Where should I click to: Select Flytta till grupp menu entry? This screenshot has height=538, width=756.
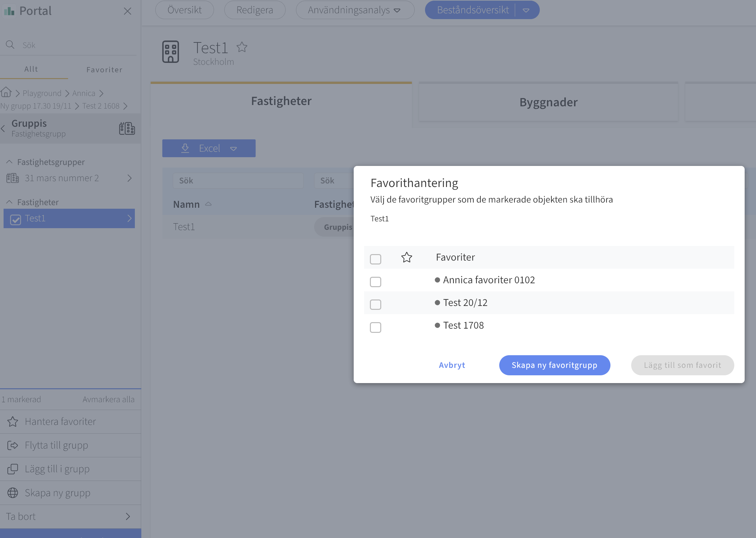tap(71, 446)
